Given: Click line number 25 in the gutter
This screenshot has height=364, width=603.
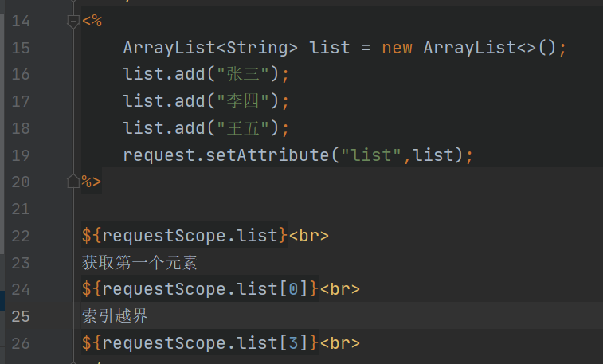Looking at the screenshot, I should 21,316.
